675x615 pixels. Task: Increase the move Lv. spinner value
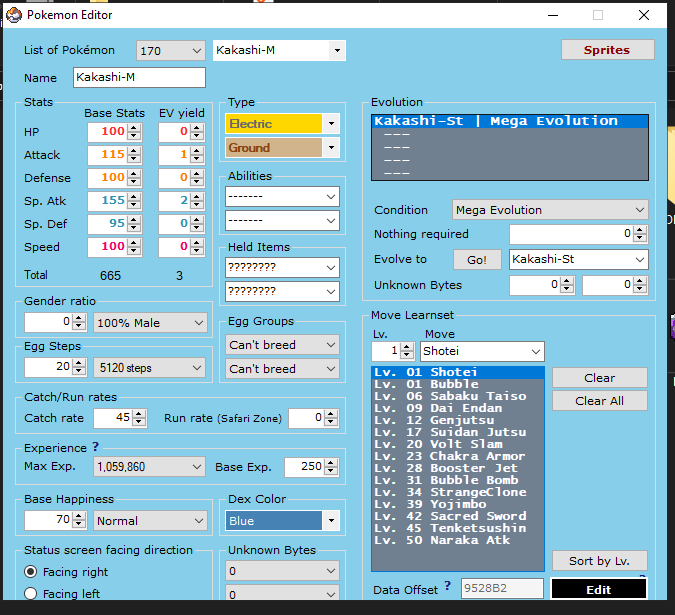pos(407,347)
